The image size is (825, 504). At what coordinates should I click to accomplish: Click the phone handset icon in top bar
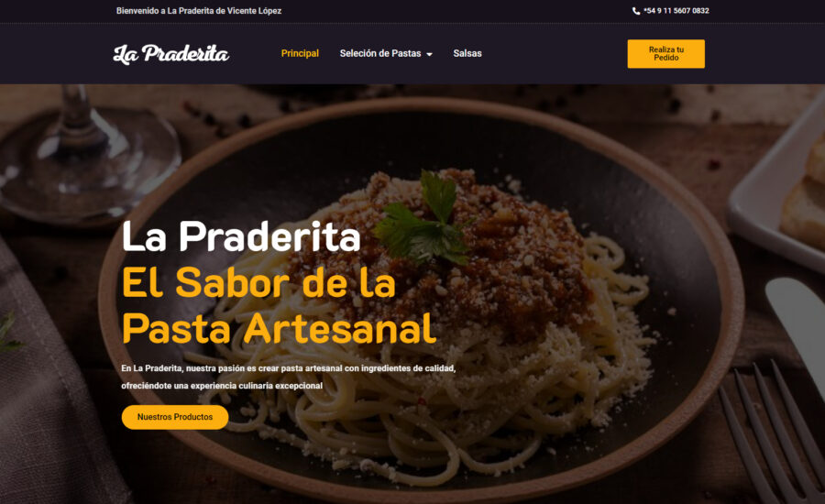coord(635,11)
